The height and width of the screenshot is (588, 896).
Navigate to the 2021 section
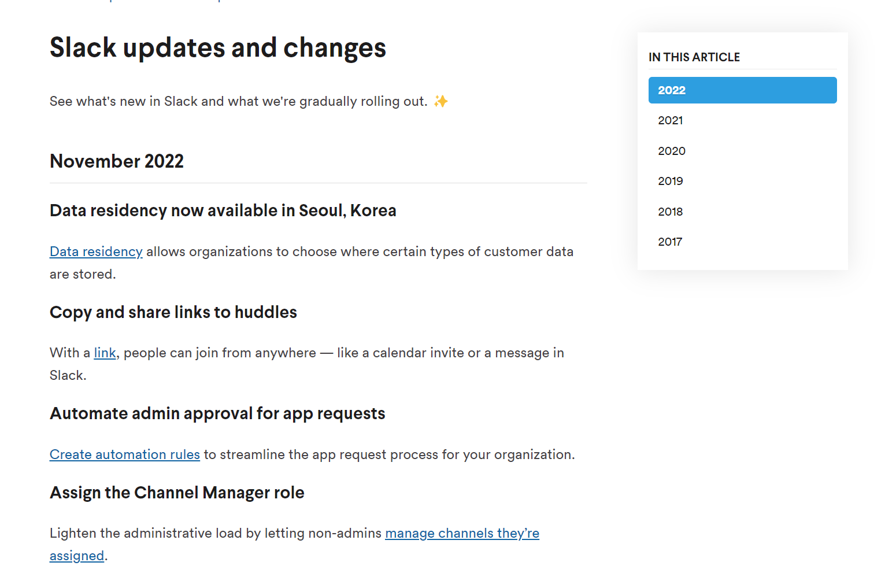click(x=671, y=120)
